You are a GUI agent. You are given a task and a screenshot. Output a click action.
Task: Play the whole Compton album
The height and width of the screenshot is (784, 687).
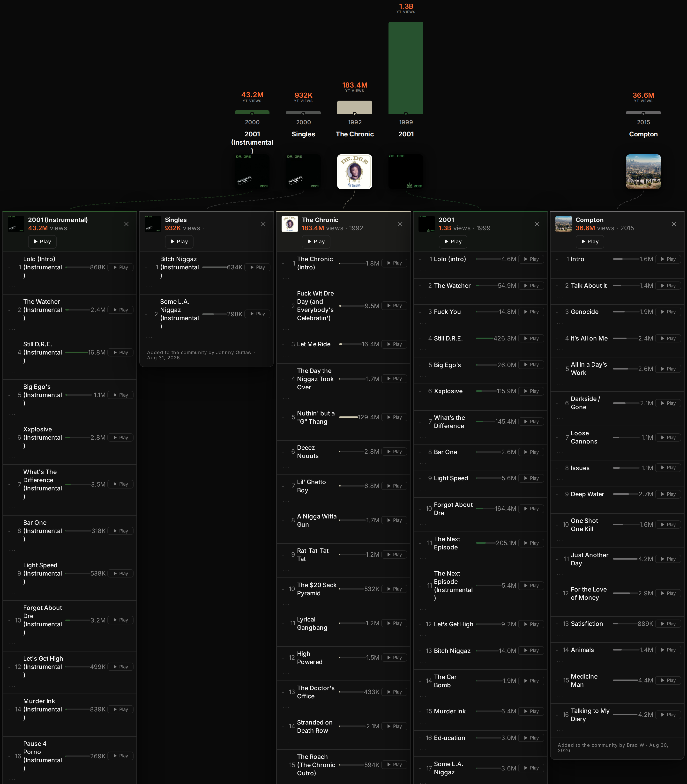[590, 242]
